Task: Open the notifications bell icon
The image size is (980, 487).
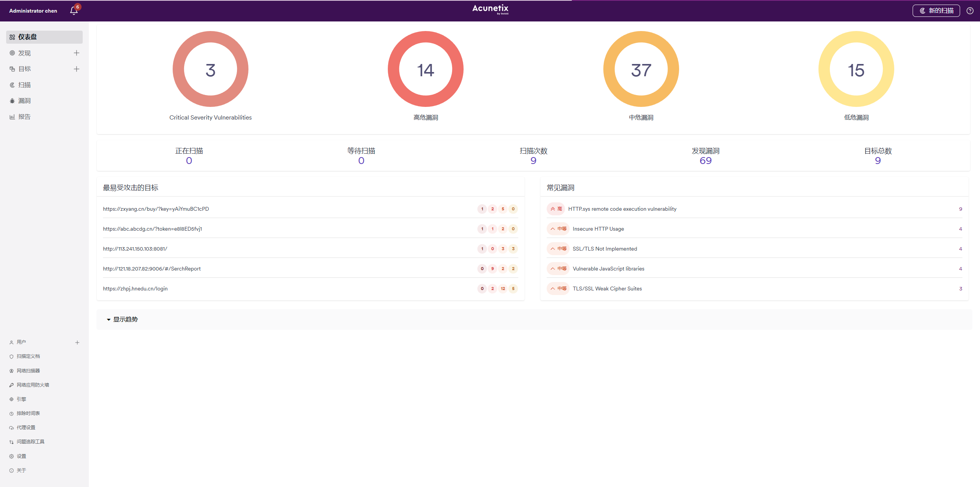Action: click(x=74, y=11)
